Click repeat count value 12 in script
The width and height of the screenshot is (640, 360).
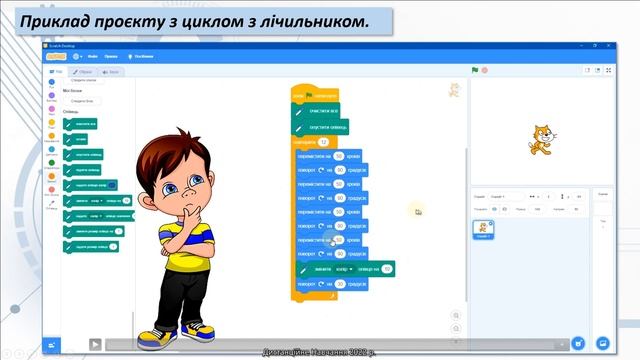323,142
